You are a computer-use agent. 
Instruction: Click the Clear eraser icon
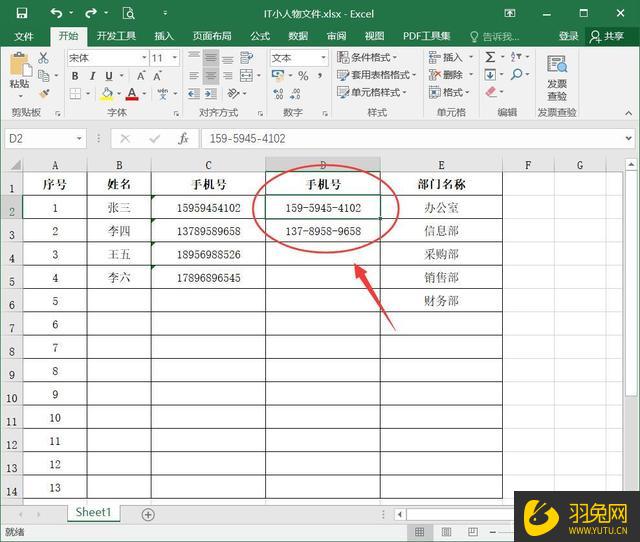point(491,92)
